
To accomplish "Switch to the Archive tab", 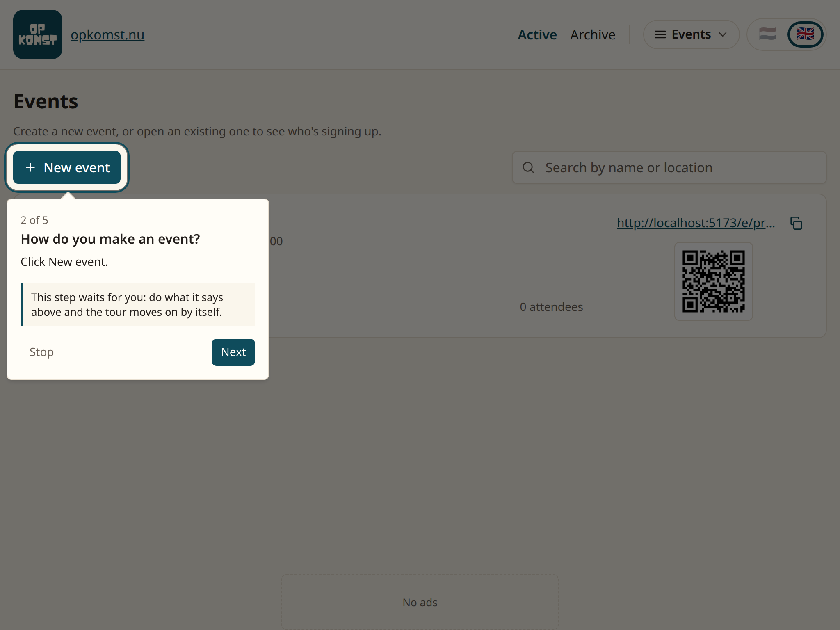I will coord(593,35).
